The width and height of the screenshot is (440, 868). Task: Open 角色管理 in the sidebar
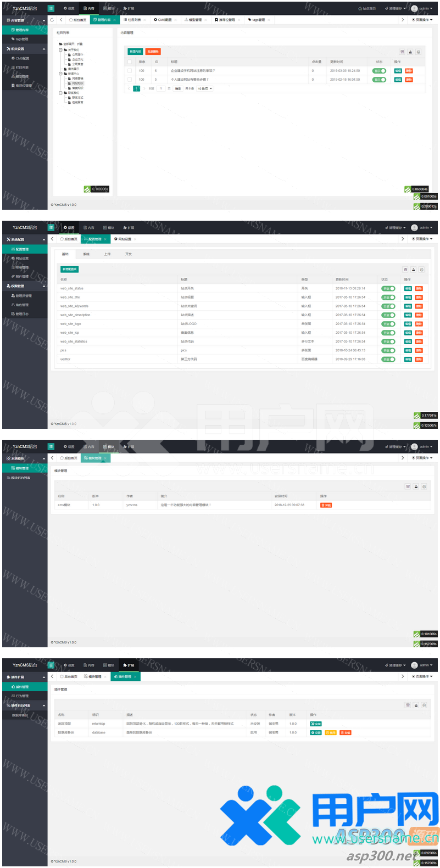pos(21,305)
